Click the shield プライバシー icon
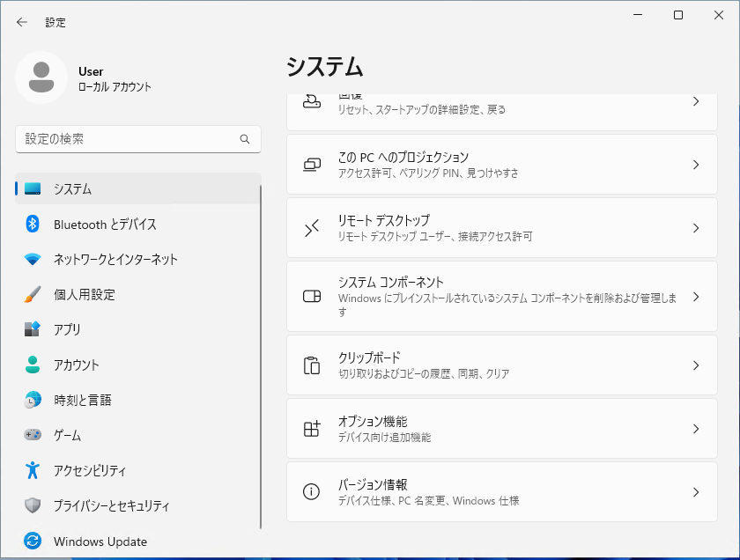Screen dimensions: 740x560 coord(33,505)
